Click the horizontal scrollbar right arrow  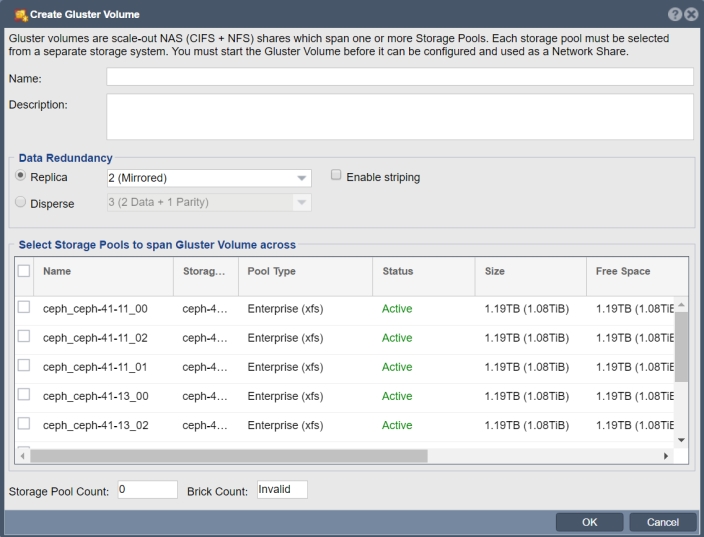click(x=666, y=456)
